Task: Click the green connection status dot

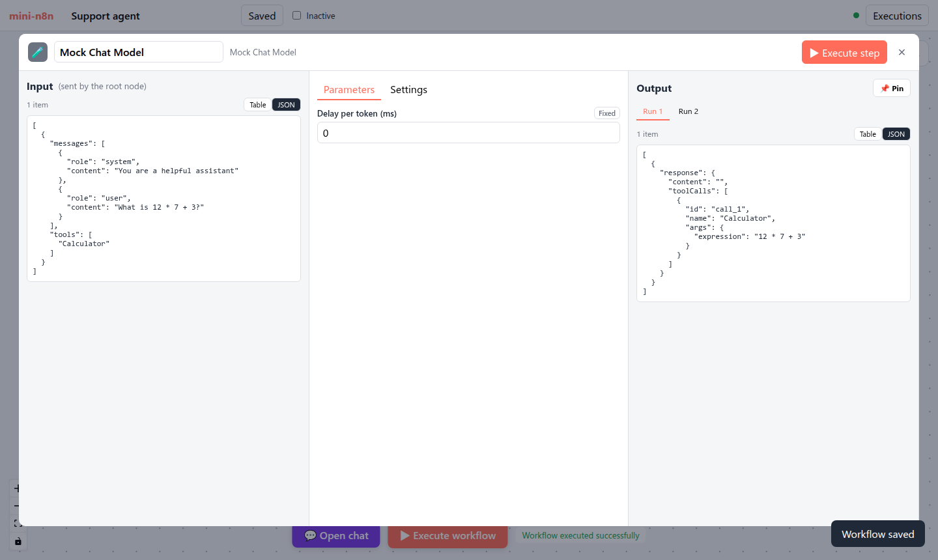Action: tap(856, 16)
